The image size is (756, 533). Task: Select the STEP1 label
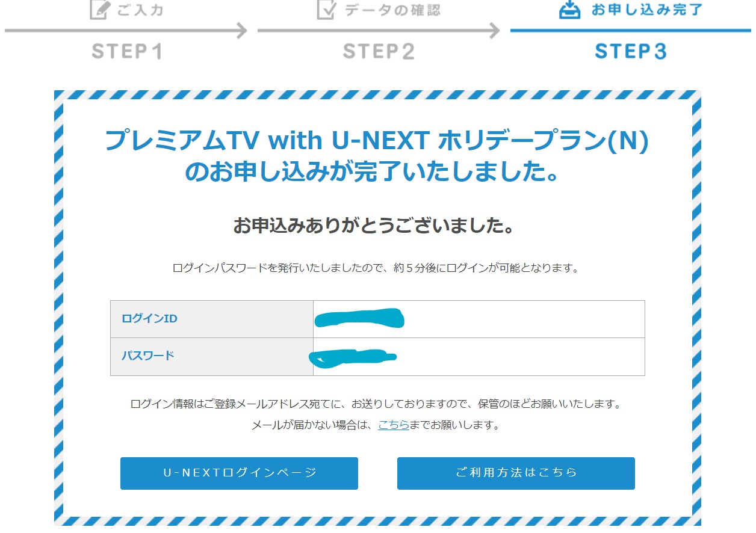tap(127, 52)
